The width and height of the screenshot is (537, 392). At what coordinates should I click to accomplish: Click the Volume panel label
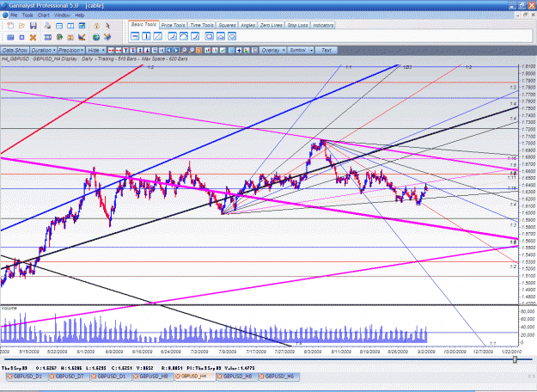click(x=9, y=309)
